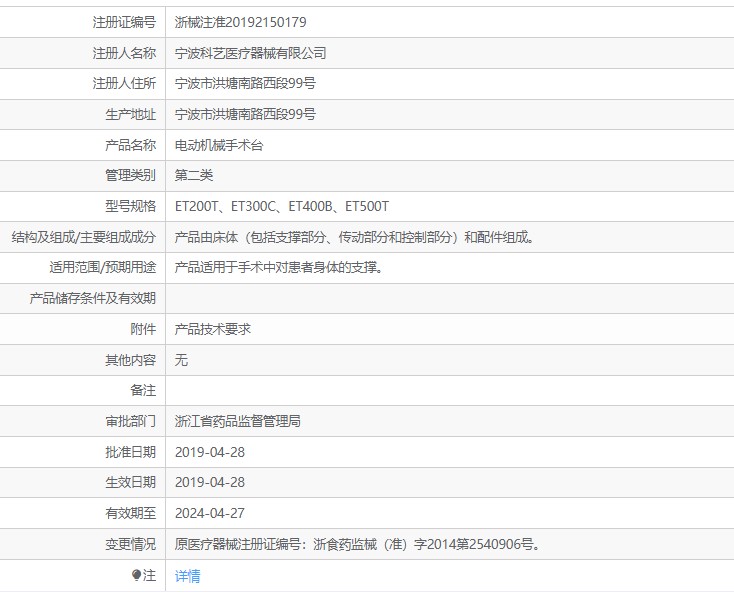Select the 批准日期 value 2019-04-28
This screenshot has height=592, width=734.
point(210,452)
